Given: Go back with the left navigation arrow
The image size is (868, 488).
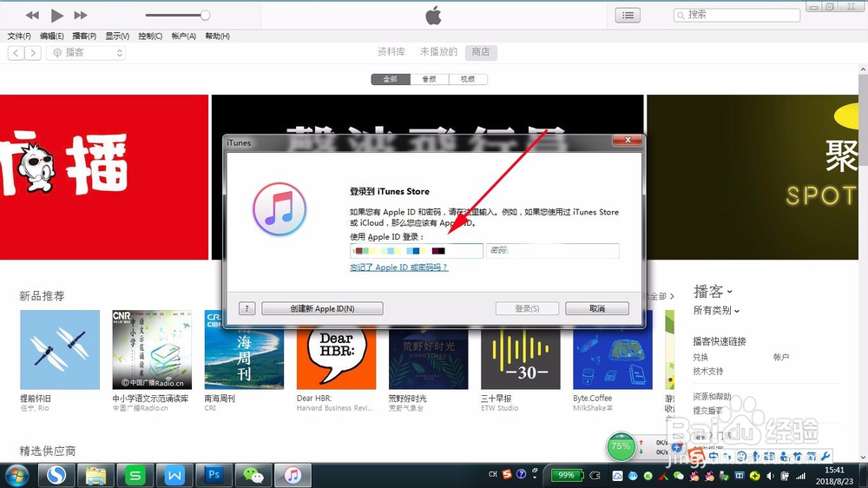Looking at the screenshot, I should coord(16,53).
